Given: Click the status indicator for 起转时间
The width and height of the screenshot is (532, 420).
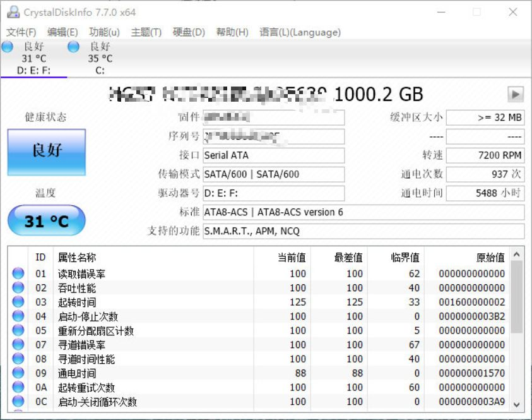Looking at the screenshot, I should click(18, 302).
